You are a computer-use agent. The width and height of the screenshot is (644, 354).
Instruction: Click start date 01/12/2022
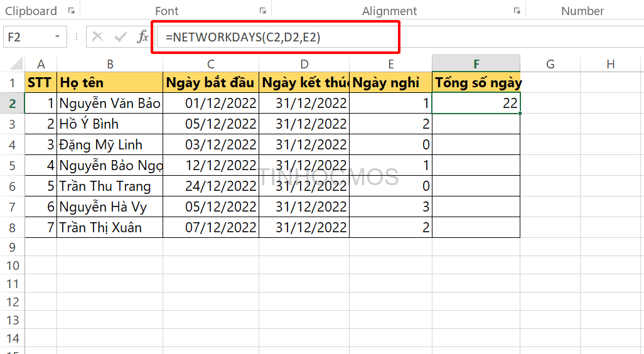click(211, 103)
